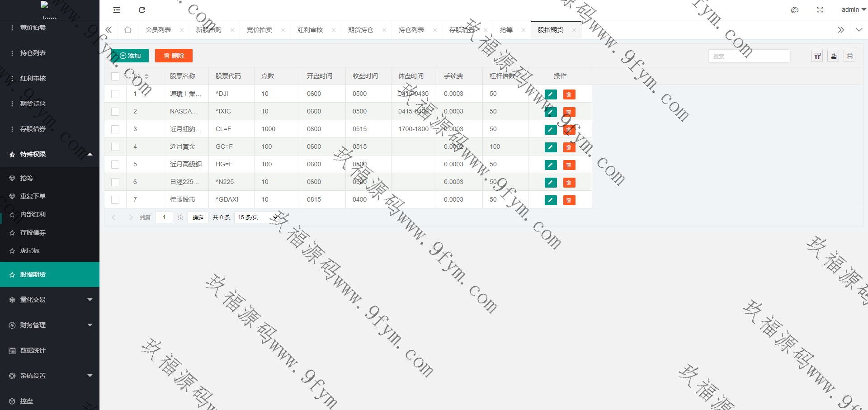The height and width of the screenshot is (410, 868).
Task: Switch to the 会员列表 tab
Action: pos(158,30)
